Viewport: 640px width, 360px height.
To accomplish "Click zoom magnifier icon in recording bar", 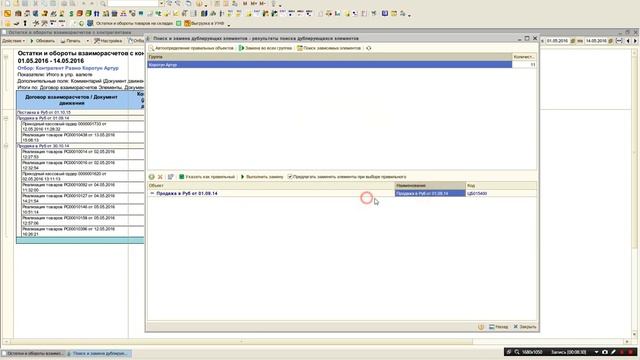I will (517, 352).
